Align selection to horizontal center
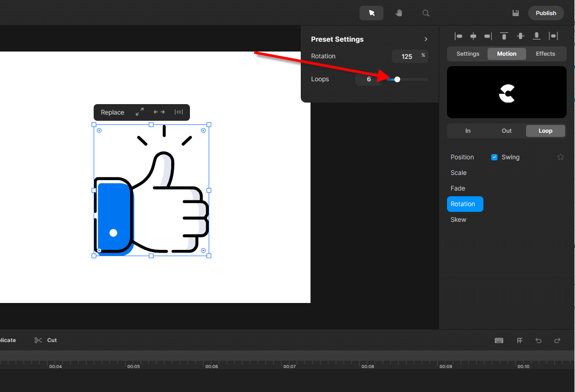Screen dimensions: 575x392 point(474,36)
